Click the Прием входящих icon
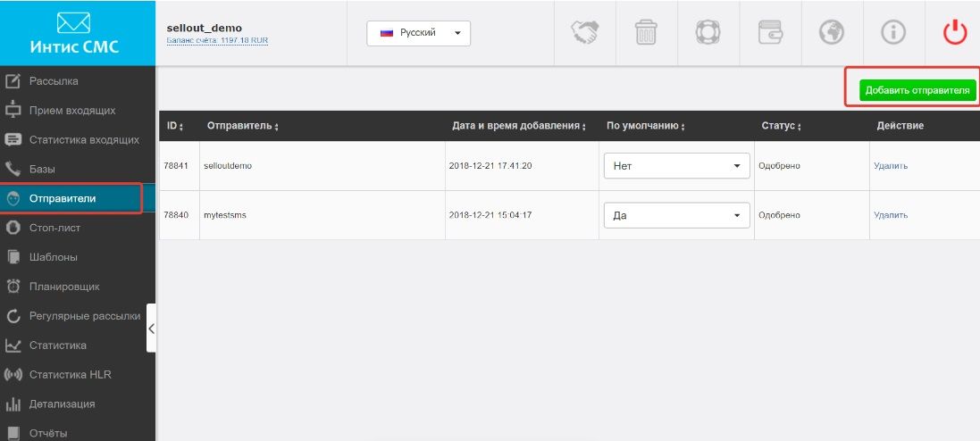This screenshot has height=441, width=980. [13, 111]
